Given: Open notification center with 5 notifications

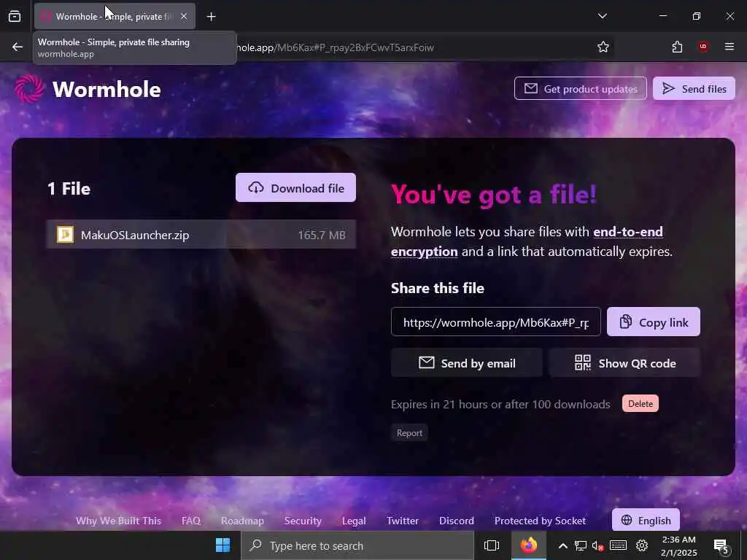Looking at the screenshot, I should tap(721, 546).
